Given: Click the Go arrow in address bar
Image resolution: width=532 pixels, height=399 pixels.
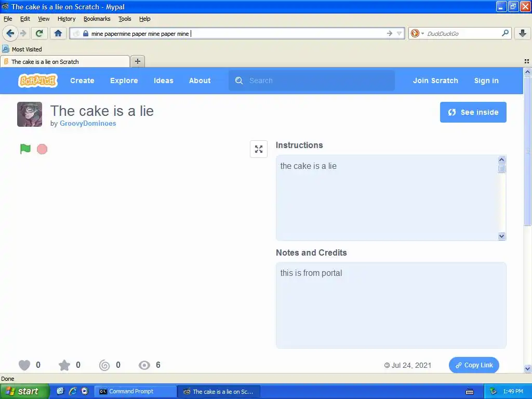Looking at the screenshot, I should pos(390,33).
